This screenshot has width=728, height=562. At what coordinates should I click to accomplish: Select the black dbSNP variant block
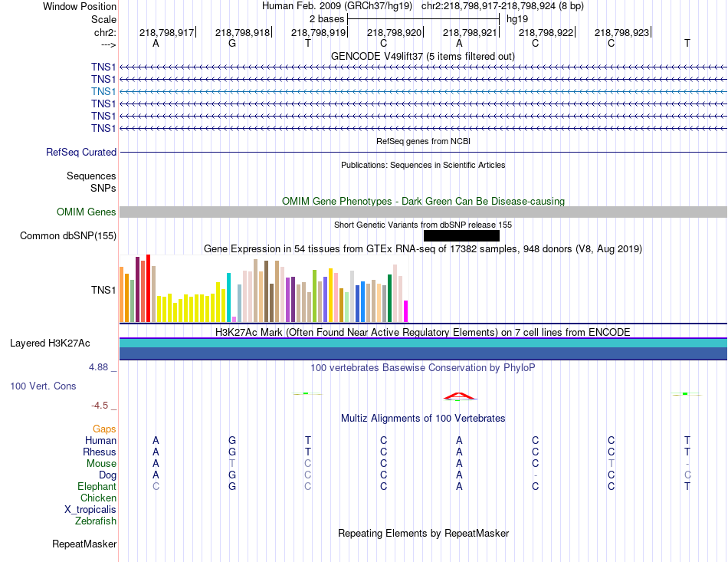pyautogui.click(x=461, y=236)
